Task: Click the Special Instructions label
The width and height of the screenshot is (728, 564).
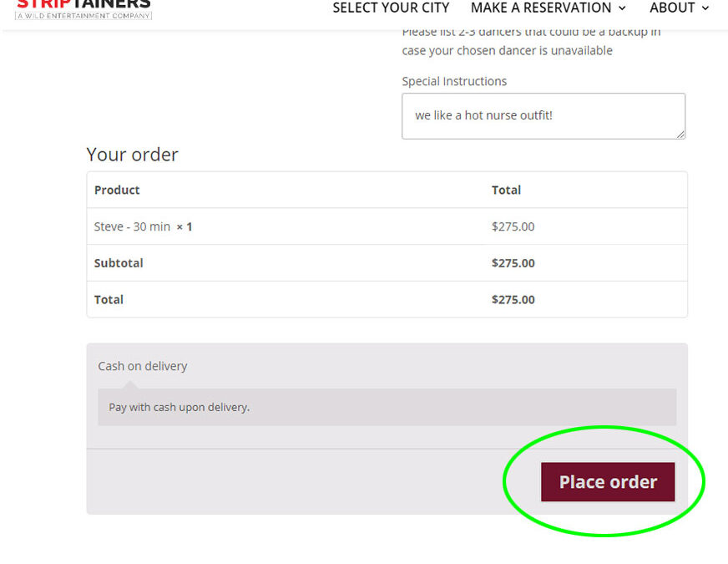Action: click(x=454, y=81)
